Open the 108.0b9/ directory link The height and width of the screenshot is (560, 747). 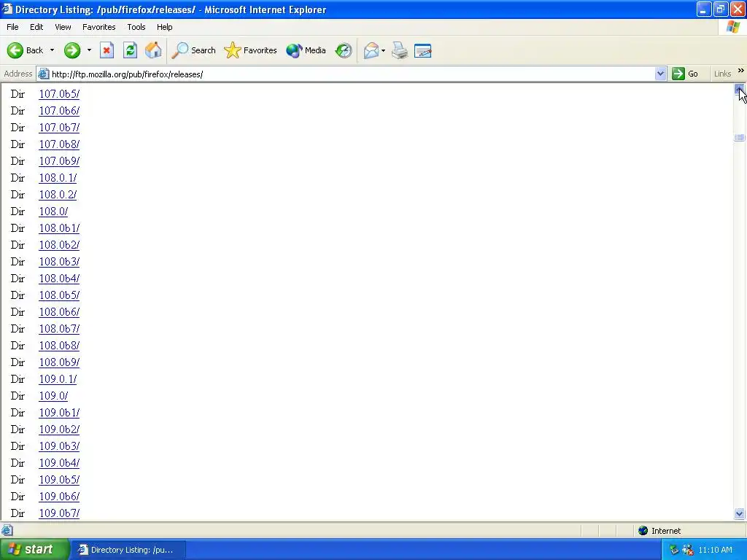point(59,362)
